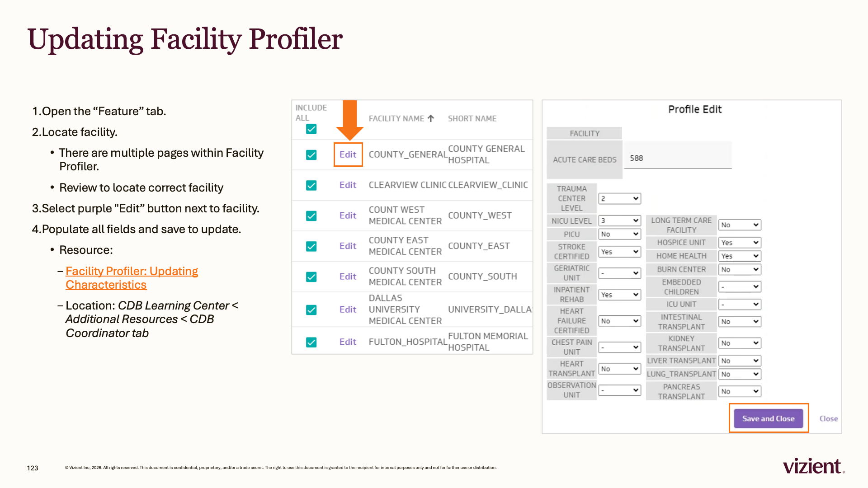Click Edit for COUNTY_GENERAL facility
This screenshot has width=868, height=488.
[x=348, y=155]
